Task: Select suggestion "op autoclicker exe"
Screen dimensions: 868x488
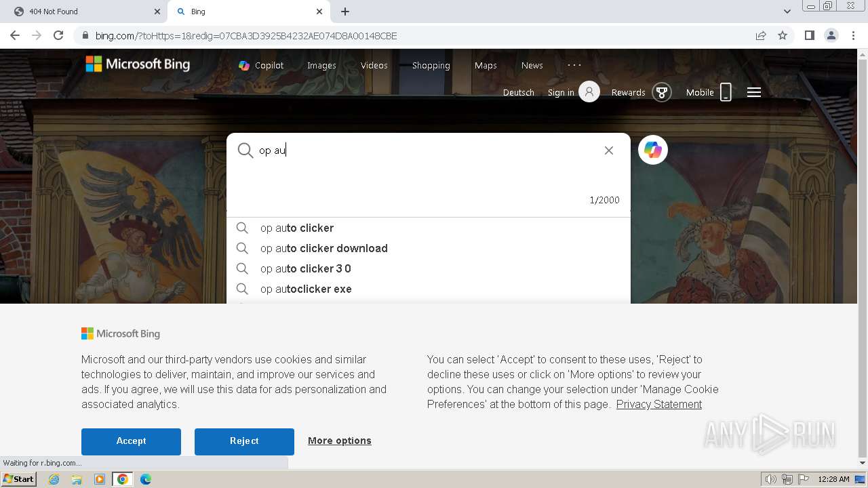Action: [x=429, y=289]
